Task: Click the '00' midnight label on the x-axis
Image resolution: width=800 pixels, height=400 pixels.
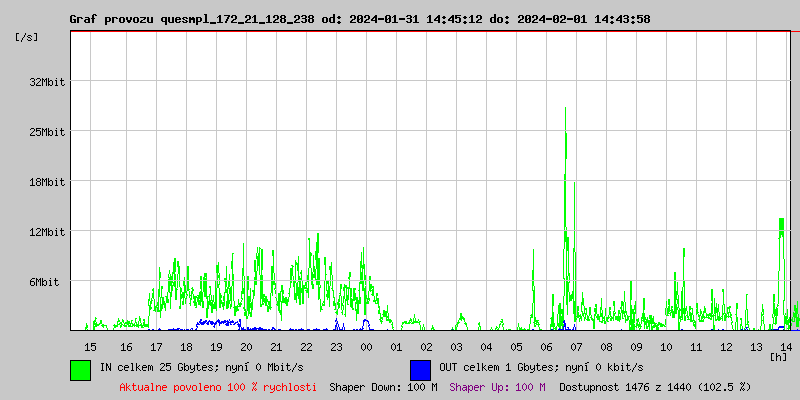Action: [366, 346]
